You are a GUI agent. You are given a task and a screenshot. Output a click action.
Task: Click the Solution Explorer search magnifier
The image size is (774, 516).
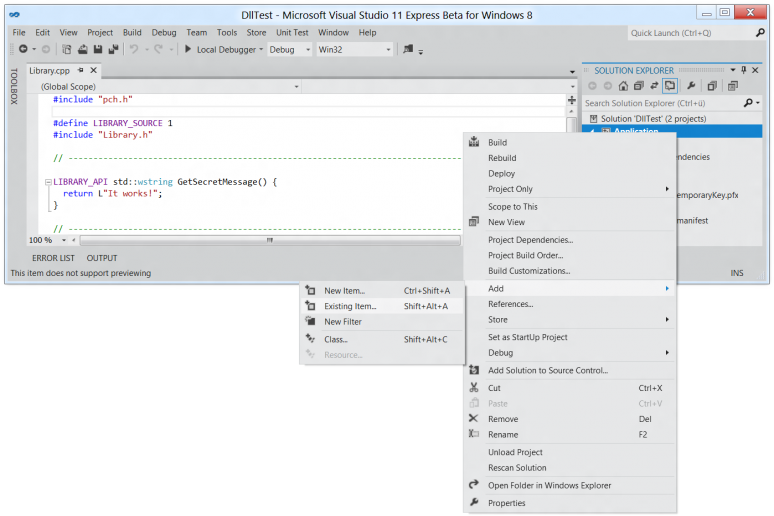(748, 103)
